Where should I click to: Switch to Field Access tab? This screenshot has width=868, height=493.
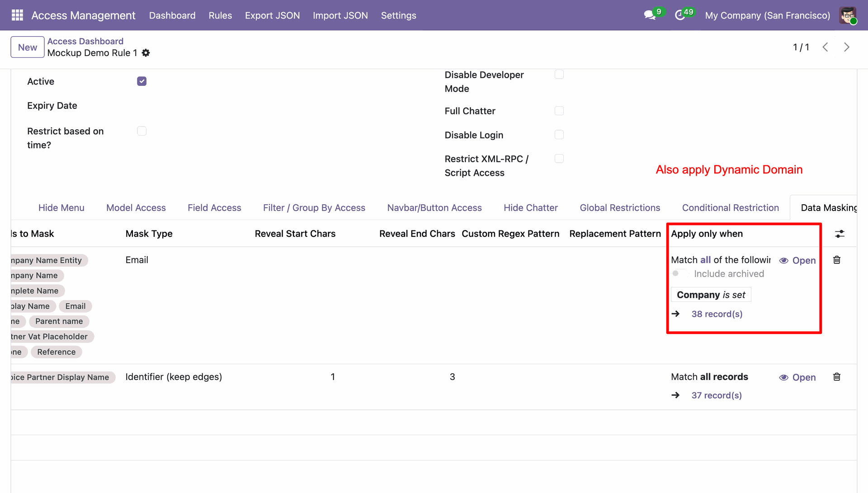[214, 208]
